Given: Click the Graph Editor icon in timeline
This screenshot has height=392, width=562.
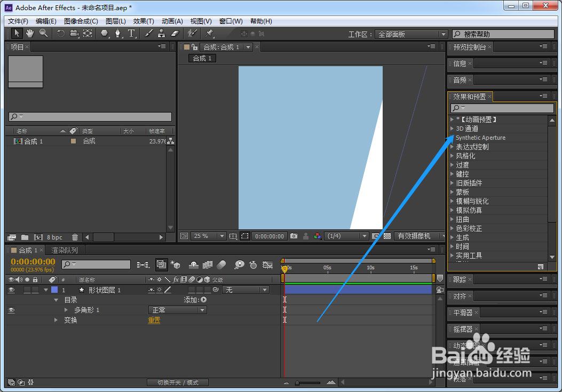Looking at the screenshot, I should (268, 265).
